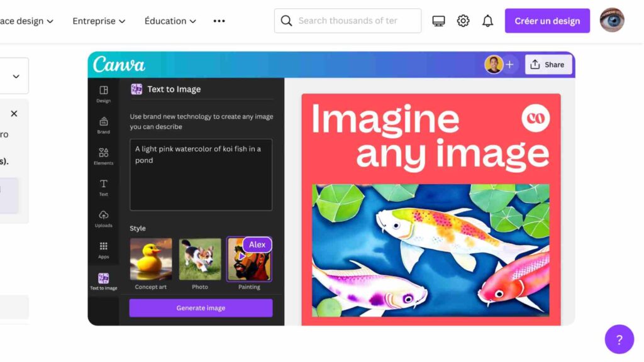Expand the Éducation dropdown menu
Image resolution: width=644 pixels, height=362 pixels.
coord(170,21)
